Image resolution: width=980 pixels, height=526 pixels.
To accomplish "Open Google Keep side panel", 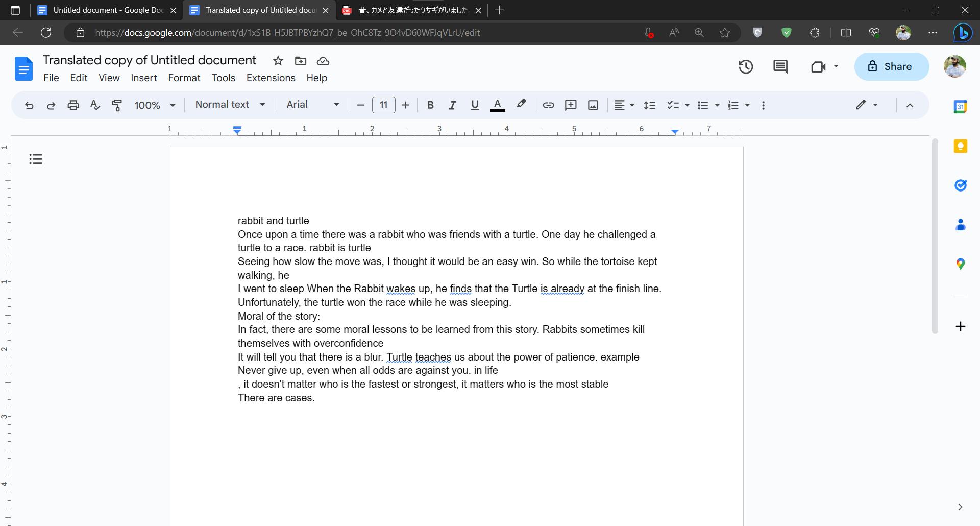I will (x=961, y=146).
